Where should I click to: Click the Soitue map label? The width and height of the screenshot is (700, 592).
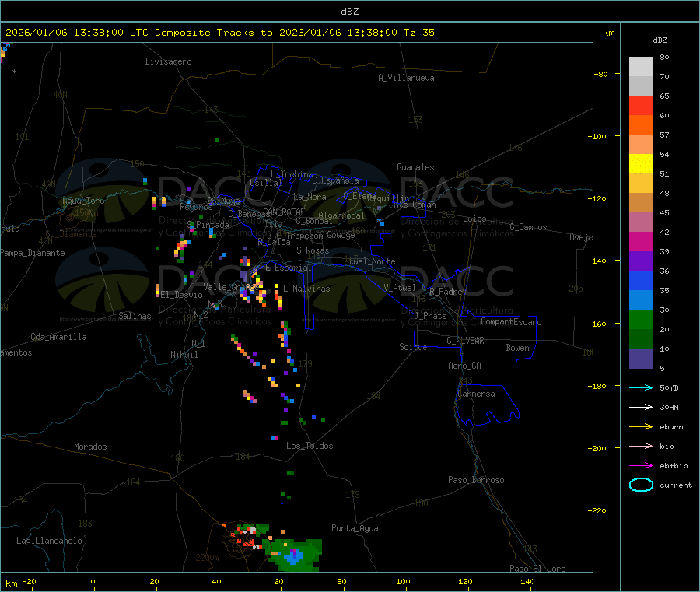[x=413, y=347]
